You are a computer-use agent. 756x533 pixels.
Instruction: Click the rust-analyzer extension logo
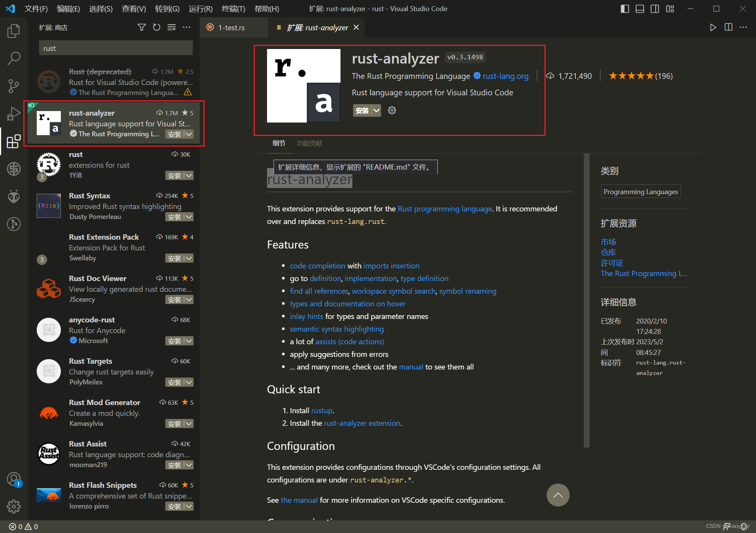[x=303, y=86]
